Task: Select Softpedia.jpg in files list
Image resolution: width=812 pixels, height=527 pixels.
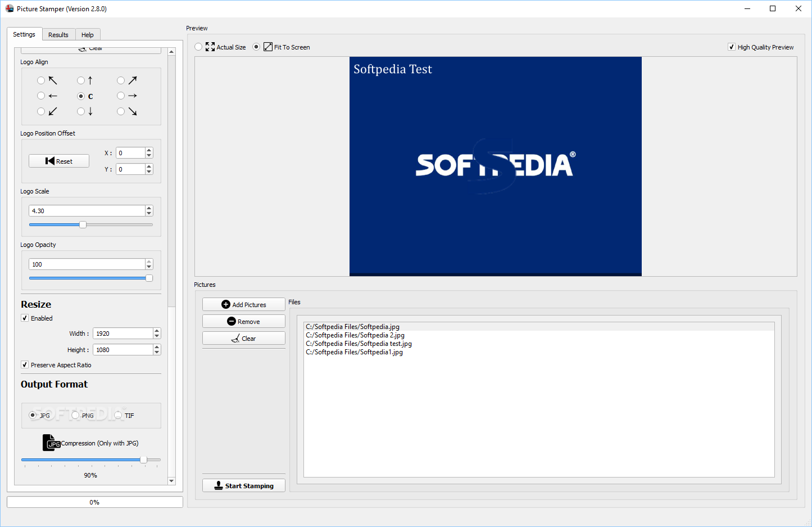Action: 539,326
